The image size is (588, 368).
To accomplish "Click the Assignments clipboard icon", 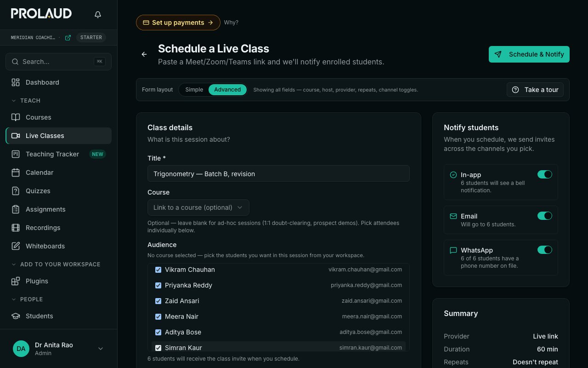I will (16, 209).
